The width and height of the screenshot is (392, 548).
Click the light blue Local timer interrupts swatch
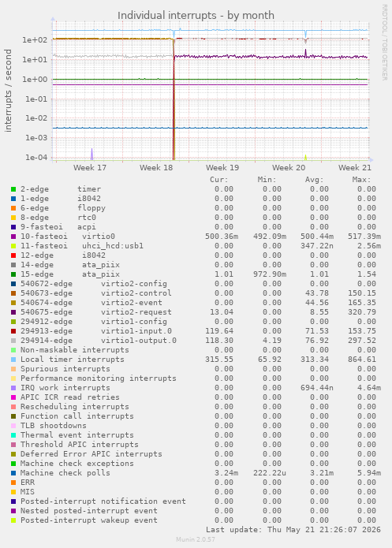coord(13,360)
